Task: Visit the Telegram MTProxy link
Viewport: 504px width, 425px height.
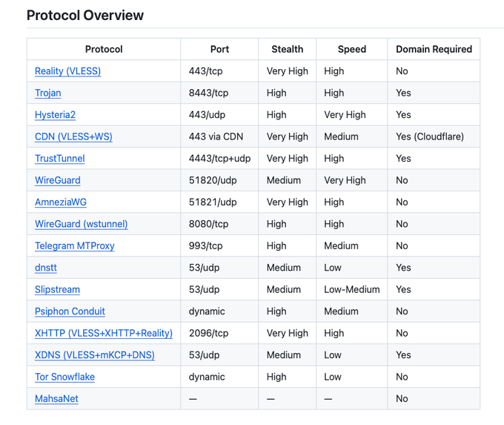Action: coord(75,246)
